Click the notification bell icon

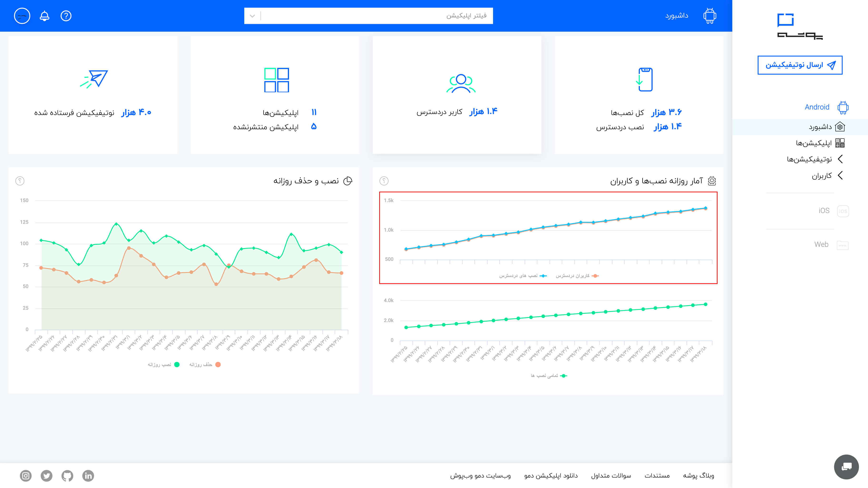45,16
